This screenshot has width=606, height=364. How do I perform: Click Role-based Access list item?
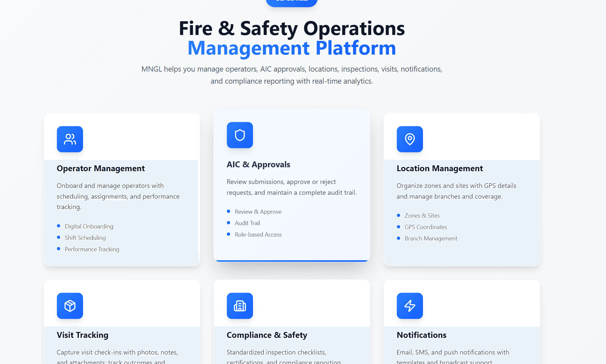258,235
